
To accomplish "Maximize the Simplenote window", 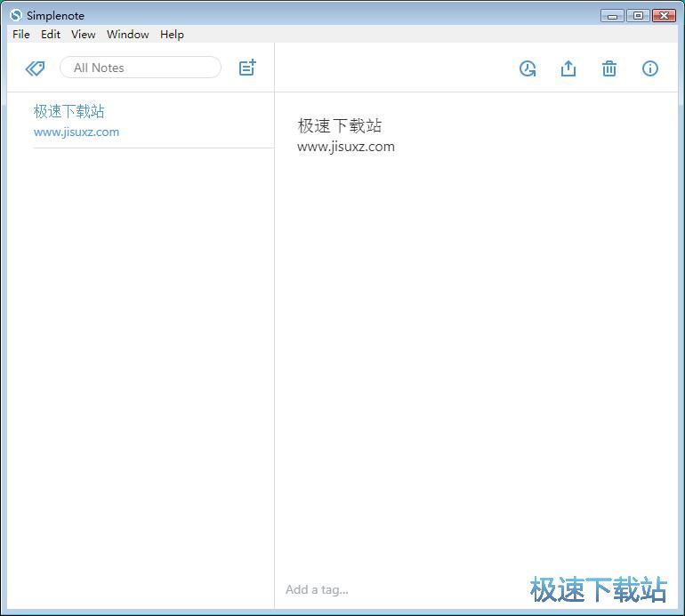I will [638, 16].
